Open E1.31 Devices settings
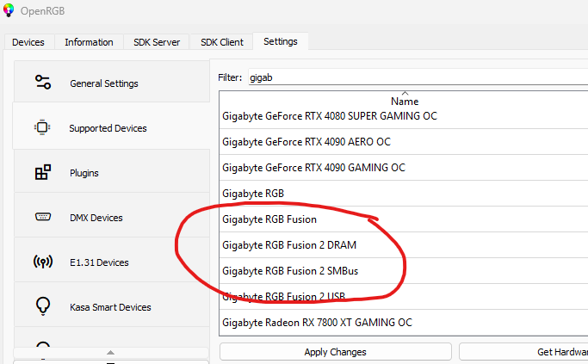The width and height of the screenshot is (588, 364). pyautogui.click(x=111, y=260)
